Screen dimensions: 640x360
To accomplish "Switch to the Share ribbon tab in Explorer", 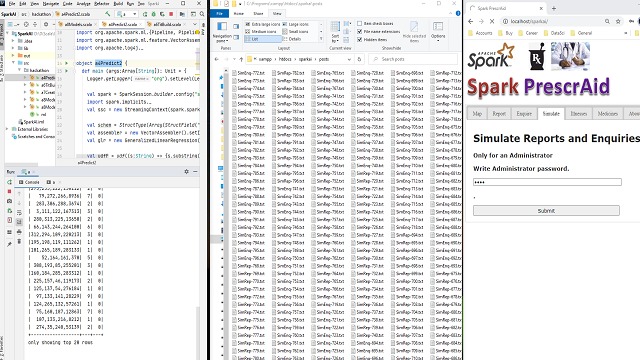I will pyautogui.click(x=258, y=13).
